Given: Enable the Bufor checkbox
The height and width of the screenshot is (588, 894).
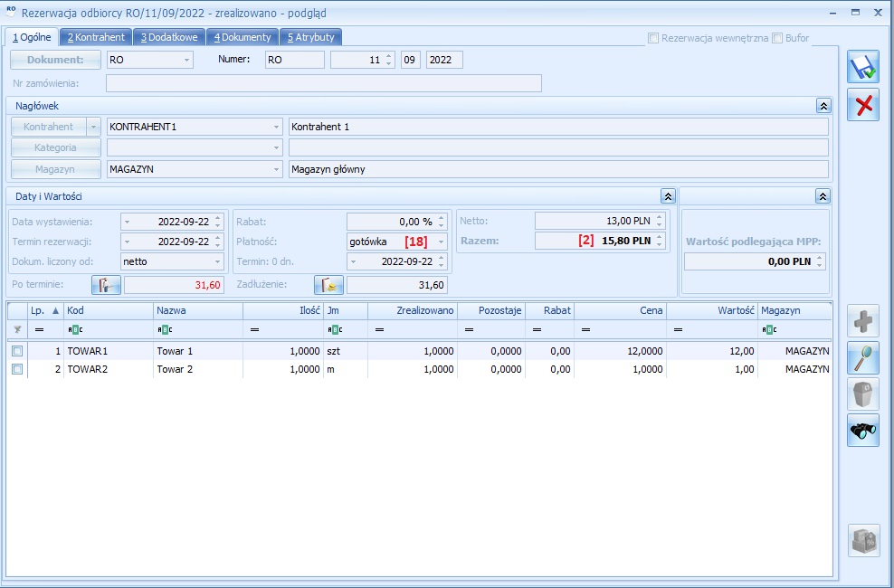Looking at the screenshot, I should pos(777,38).
